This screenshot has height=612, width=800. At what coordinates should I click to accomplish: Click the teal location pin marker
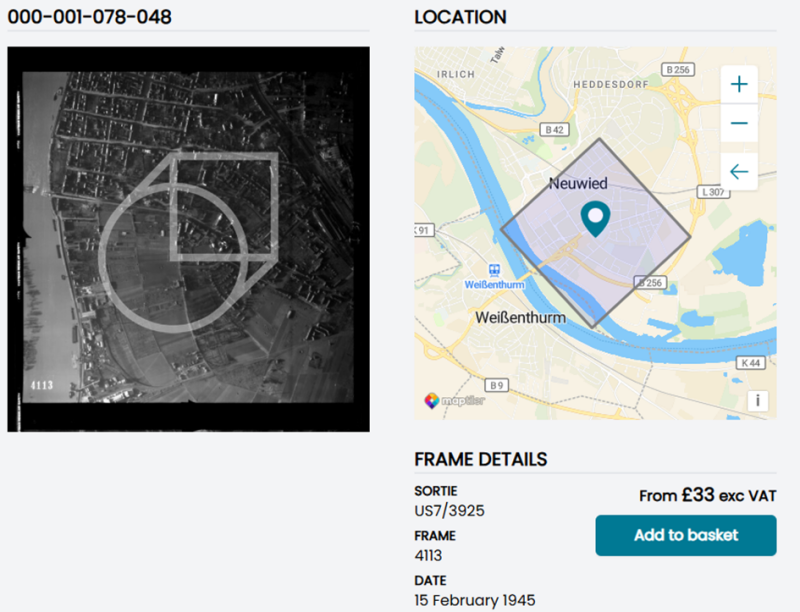(x=596, y=218)
